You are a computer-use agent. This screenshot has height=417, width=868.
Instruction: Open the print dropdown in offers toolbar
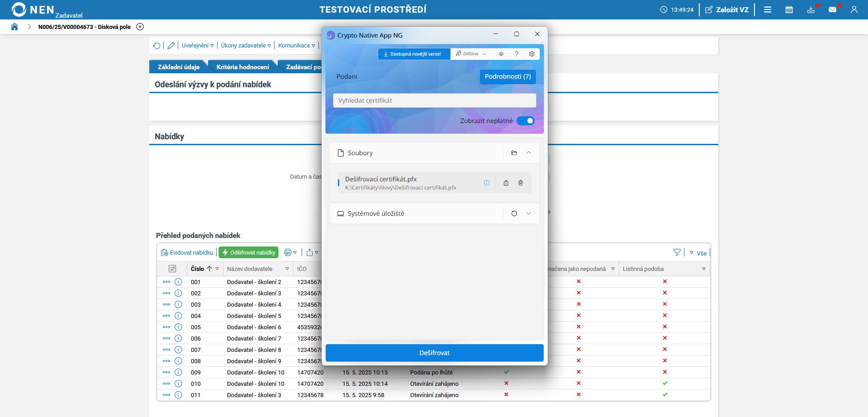290,252
